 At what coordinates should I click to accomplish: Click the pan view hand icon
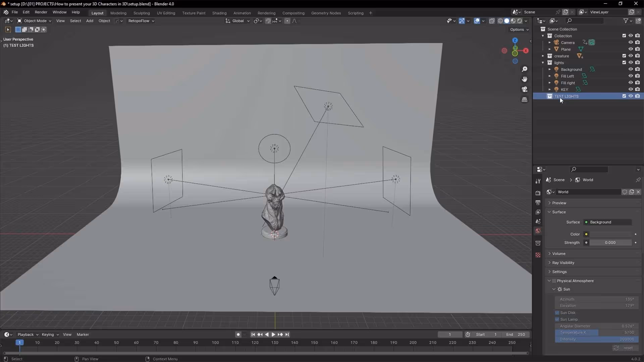524,79
